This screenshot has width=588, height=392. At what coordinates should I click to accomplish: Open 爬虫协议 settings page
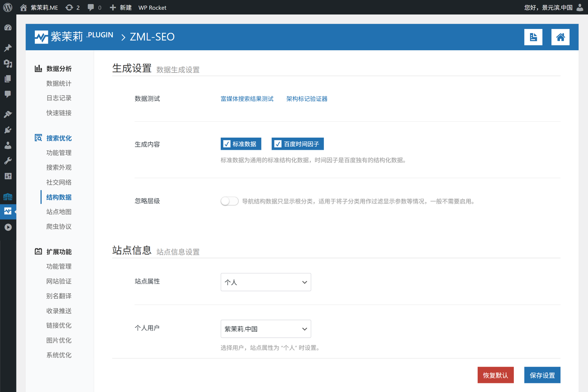[59, 226]
